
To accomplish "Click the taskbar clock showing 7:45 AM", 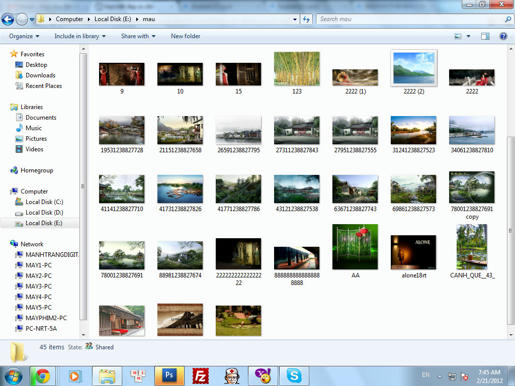I will click(489, 376).
